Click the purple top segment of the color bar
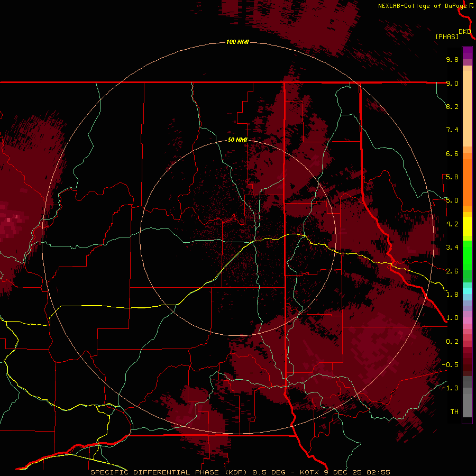The width and height of the screenshot is (476, 476). [467, 53]
